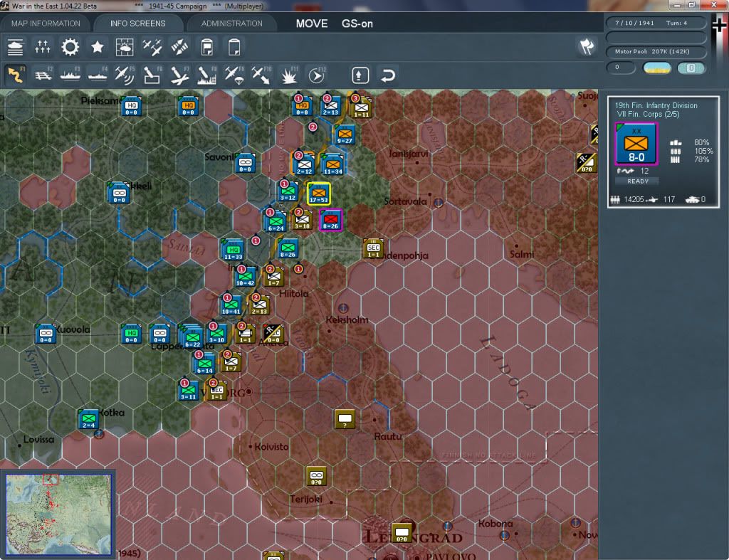Click the 8-0 unit counter in side panel
The width and height of the screenshot is (729, 560).
636,144
